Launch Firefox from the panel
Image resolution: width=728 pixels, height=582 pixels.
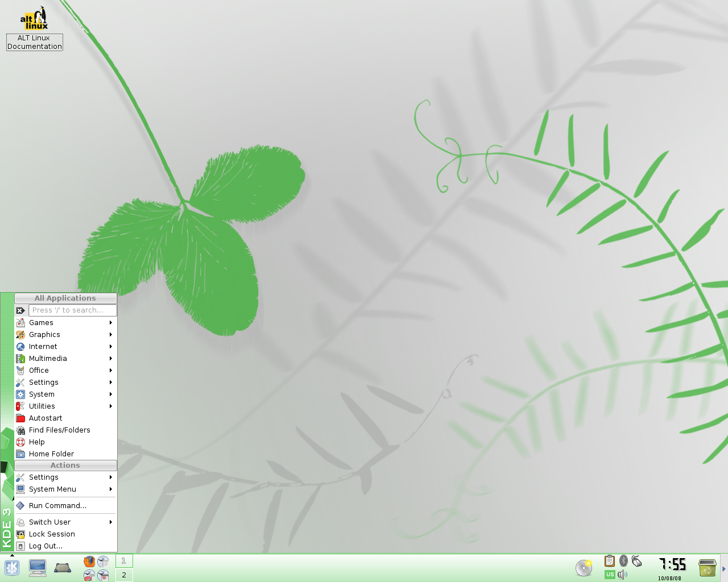(89, 562)
